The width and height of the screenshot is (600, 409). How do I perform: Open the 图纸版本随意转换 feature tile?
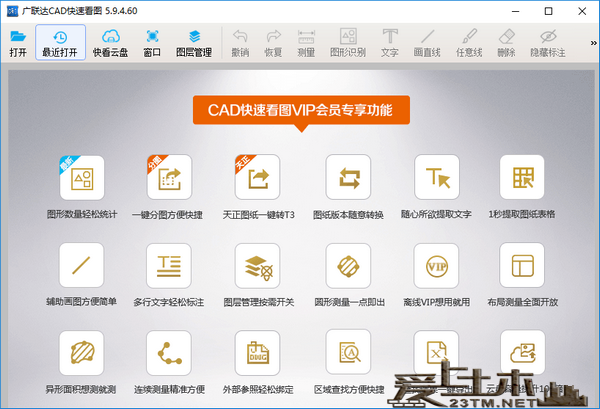click(x=348, y=177)
